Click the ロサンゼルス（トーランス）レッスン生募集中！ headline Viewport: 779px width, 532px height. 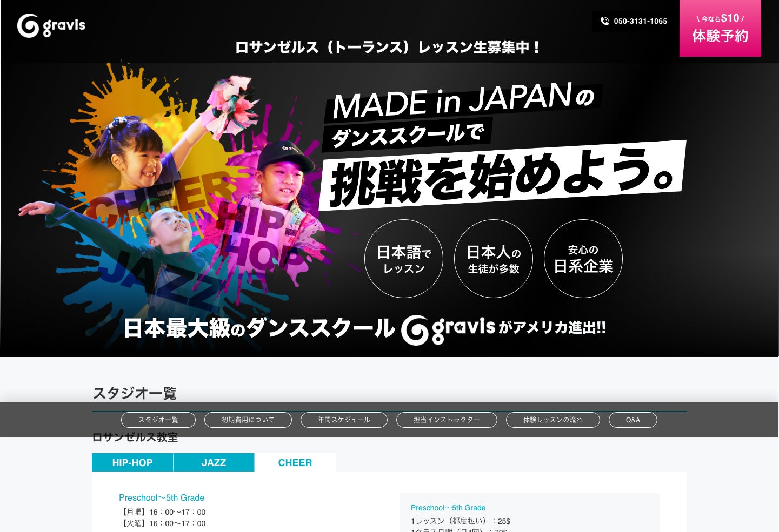pyautogui.click(x=388, y=48)
